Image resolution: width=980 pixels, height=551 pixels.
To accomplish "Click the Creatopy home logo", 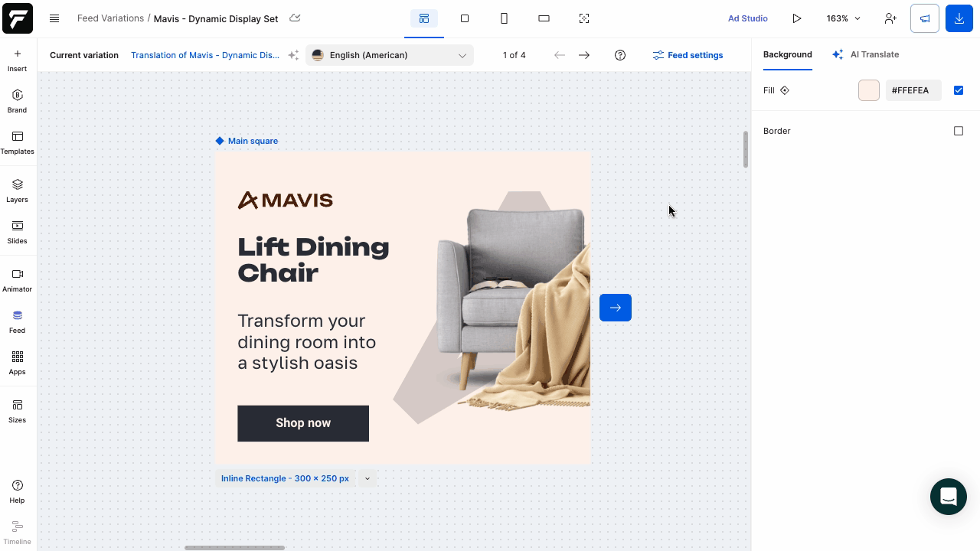I will tap(18, 18).
